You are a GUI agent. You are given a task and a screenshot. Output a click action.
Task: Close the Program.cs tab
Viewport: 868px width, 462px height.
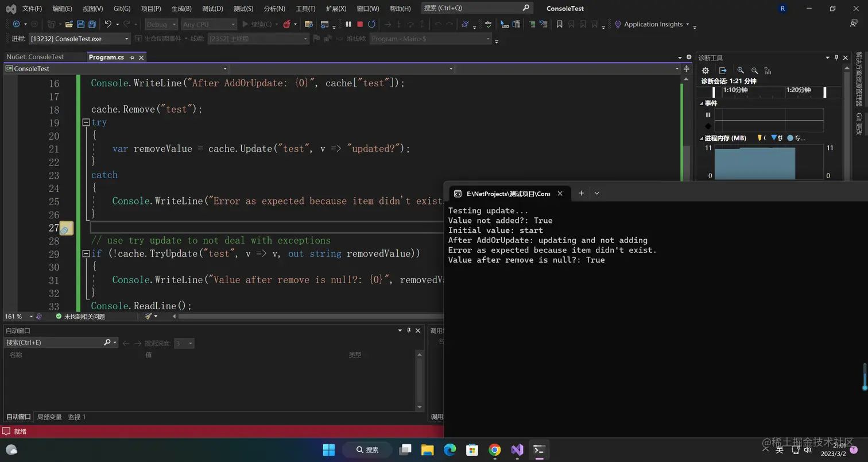tap(141, 57)
